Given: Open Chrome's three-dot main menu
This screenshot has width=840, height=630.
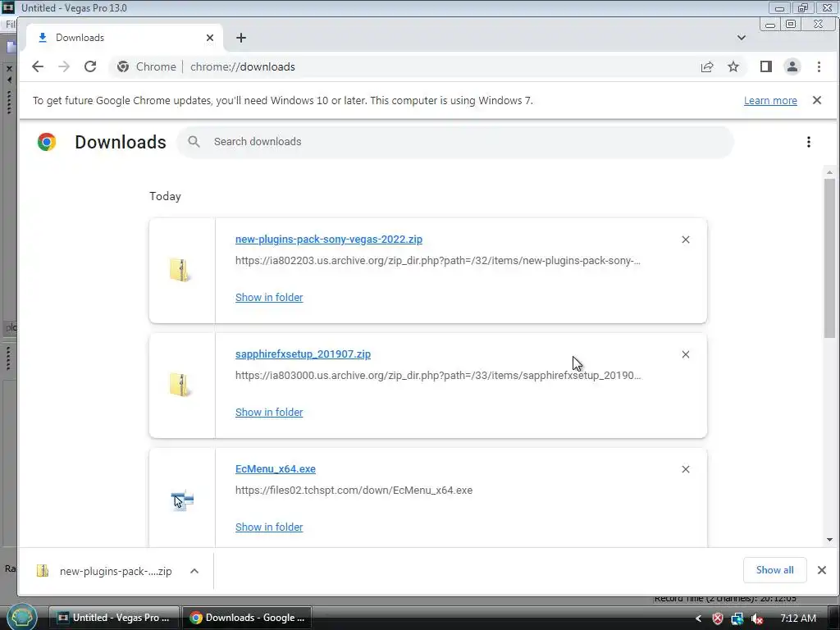Looking at the screenshot, I should click(x=819, y=66).
